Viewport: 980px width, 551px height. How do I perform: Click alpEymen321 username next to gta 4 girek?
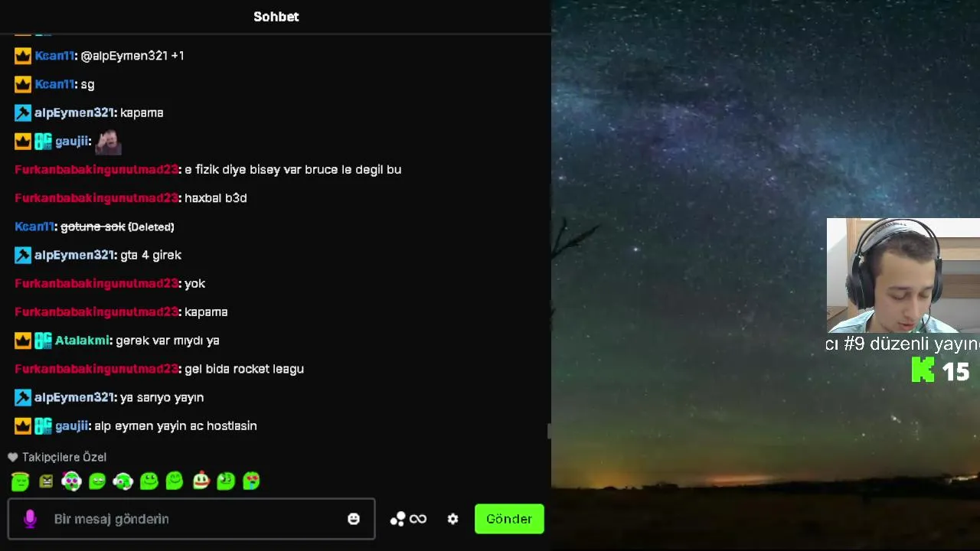(x=74, y=255)
